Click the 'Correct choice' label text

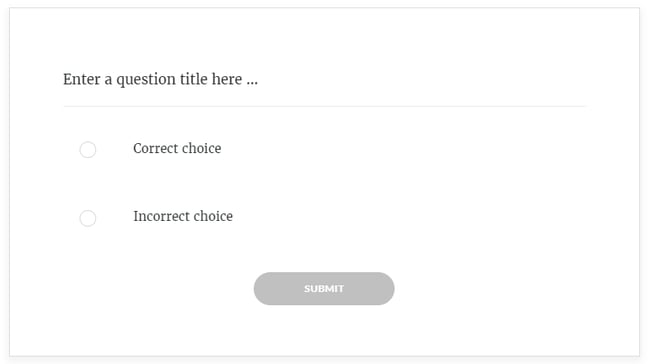click(177, 148)
